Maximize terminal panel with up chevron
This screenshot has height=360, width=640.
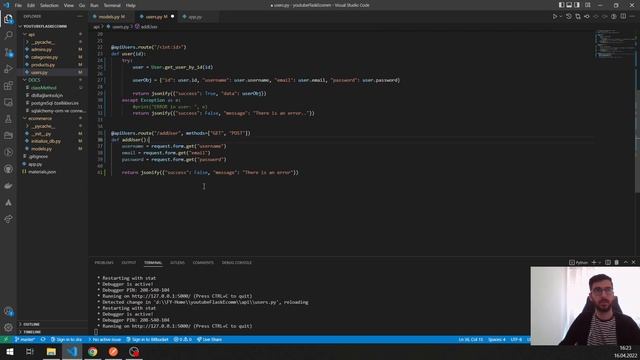626,262
